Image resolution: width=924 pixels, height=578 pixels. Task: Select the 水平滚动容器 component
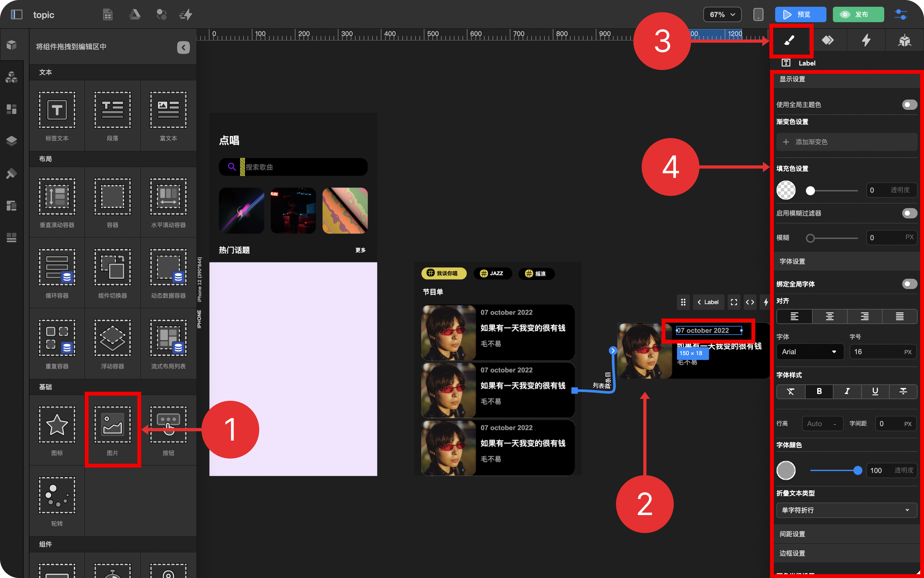tap(168, 203)
